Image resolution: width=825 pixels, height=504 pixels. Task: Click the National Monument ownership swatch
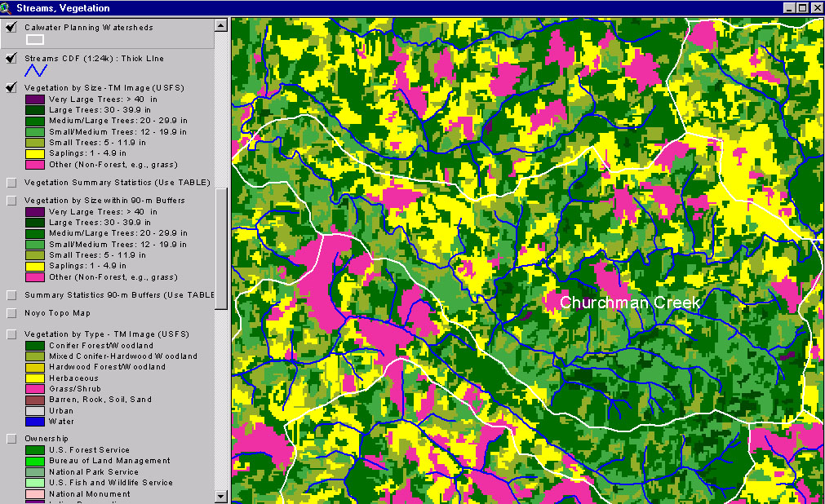pos(35,494)
